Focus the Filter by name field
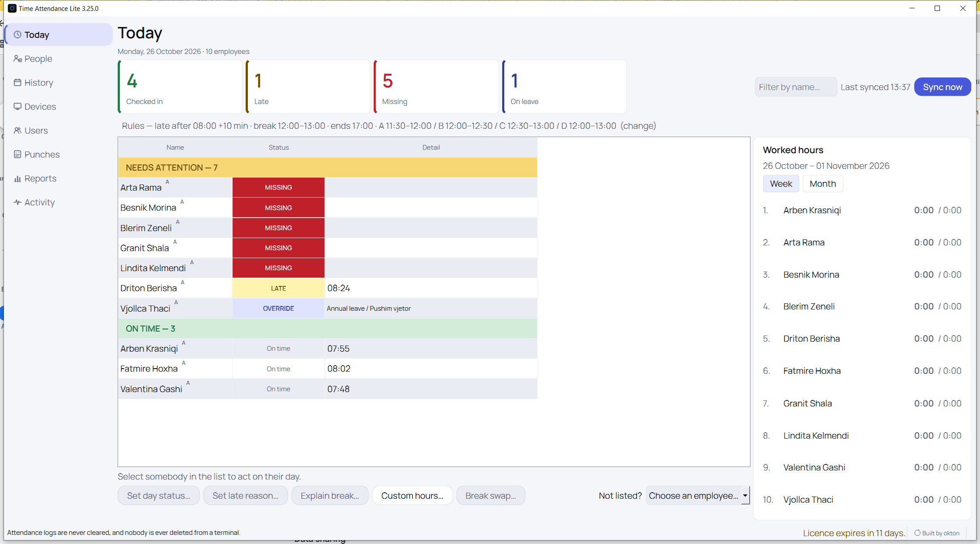The height and width of the screenshot is (544, 980). click(795, 87)
